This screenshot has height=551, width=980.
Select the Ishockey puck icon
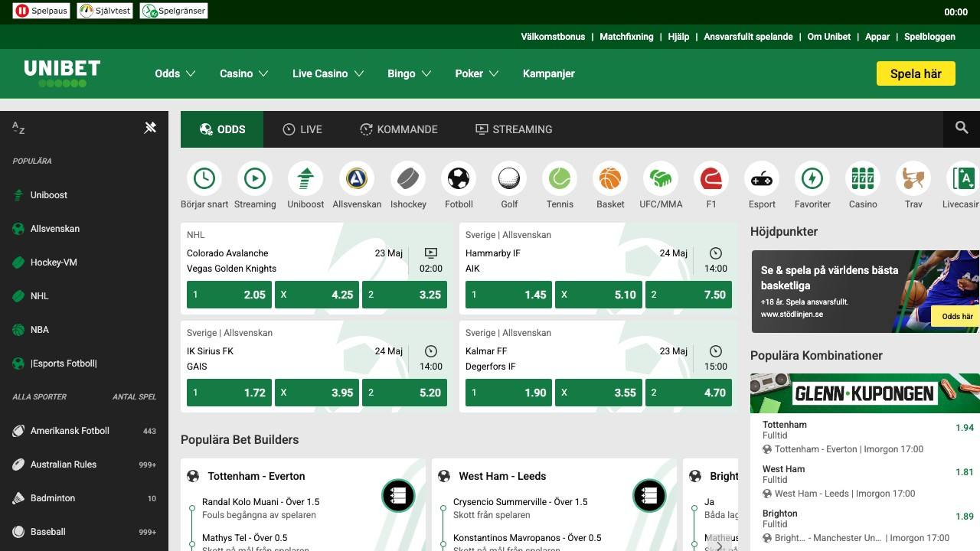click(x=408, y=178)
